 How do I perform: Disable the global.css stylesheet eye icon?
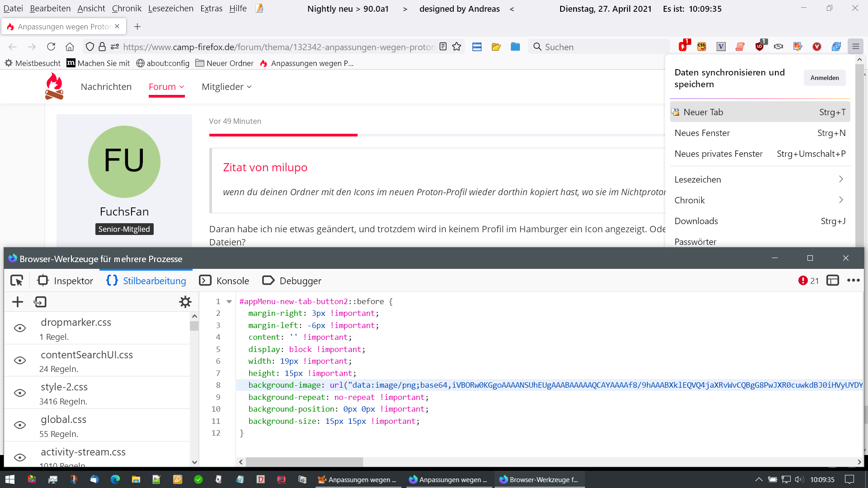click(x=20, y=425)
